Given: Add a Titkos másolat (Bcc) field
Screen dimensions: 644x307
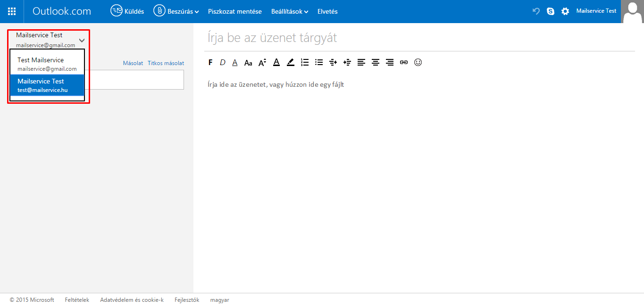Looking at the screenshot, I should [166, 63].
